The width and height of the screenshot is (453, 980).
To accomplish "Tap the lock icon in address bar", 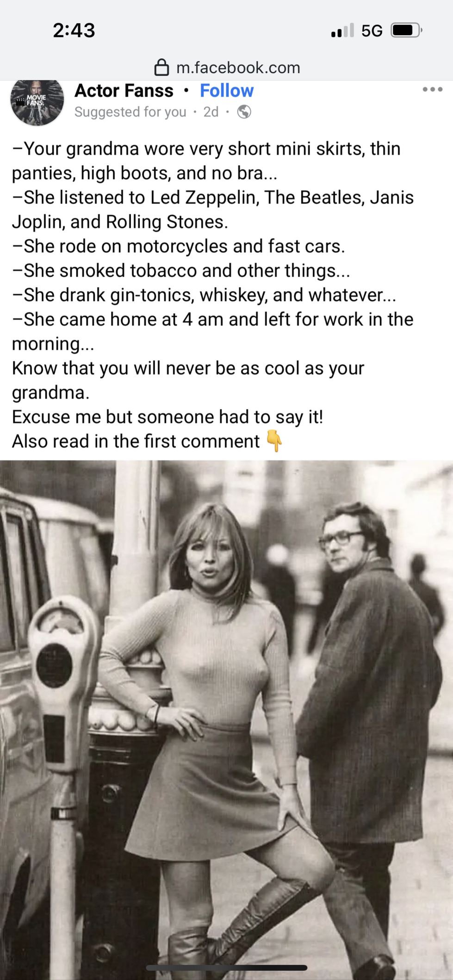I will pyautogui.click(x=161, y=68).
